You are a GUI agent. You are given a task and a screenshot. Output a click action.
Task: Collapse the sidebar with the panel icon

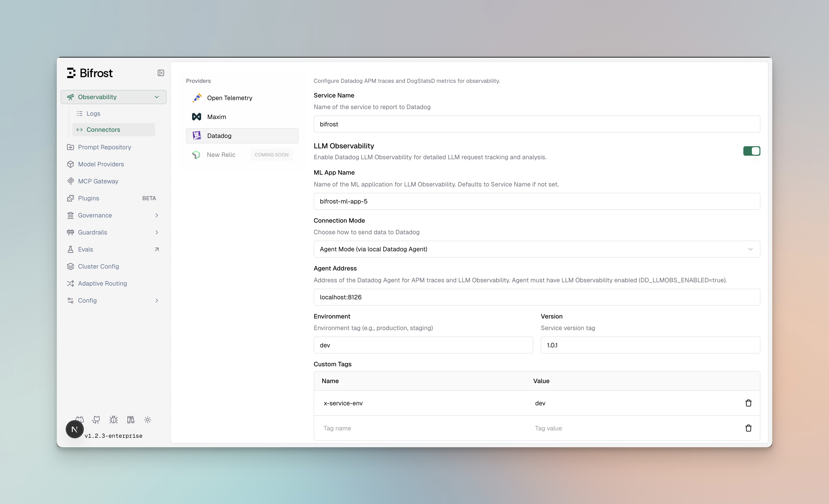(161, 73)
